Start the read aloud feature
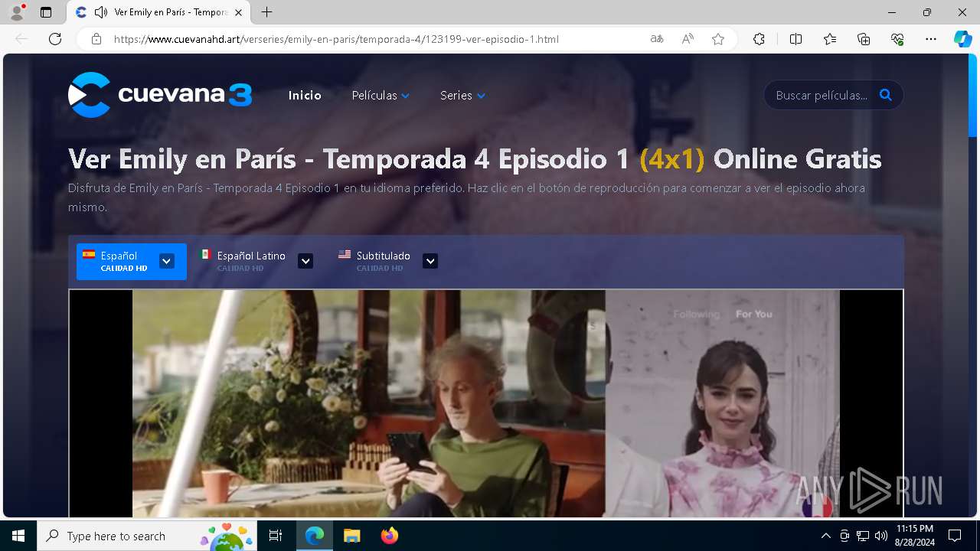This screenshot has width=980, height=551. click(688, 39)
